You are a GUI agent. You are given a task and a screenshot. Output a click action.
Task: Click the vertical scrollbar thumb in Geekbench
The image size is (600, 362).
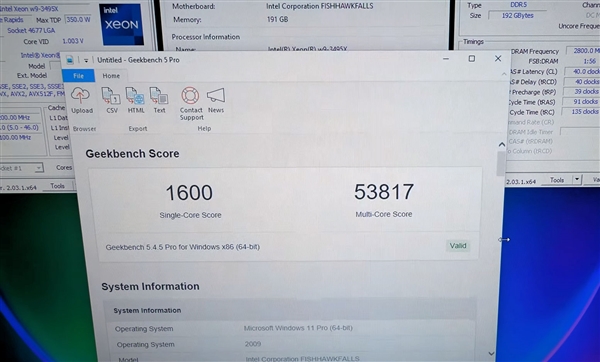click(501, 163)
